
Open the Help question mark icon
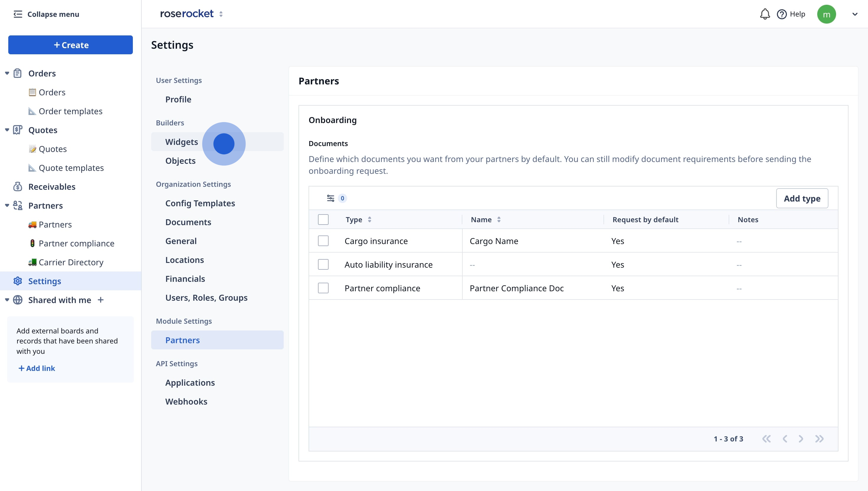tap(781, 14)
